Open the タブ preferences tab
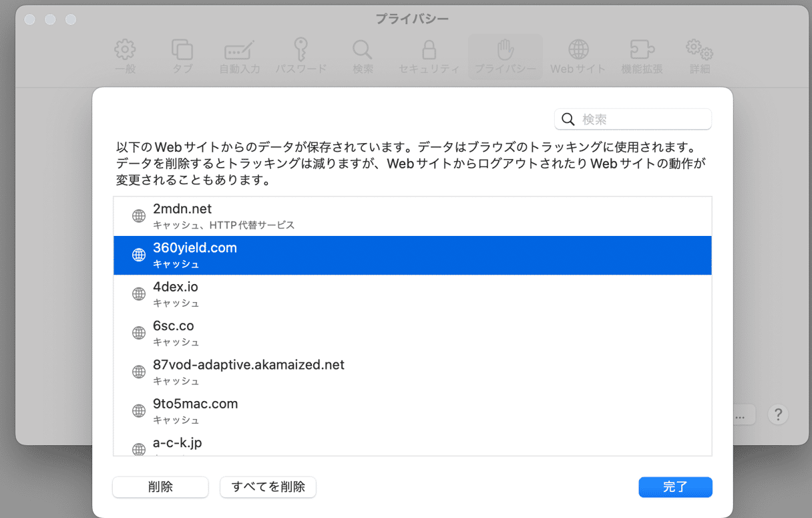Image resolution: width=812 pixels, height=518 pixels. coord(182,56)
